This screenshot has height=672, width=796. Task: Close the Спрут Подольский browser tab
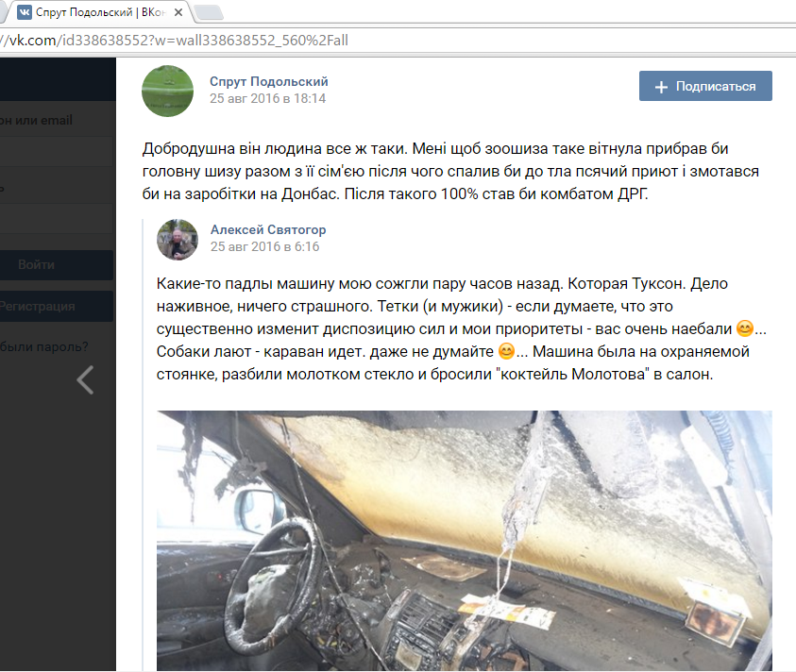click(x=178, y=12)
